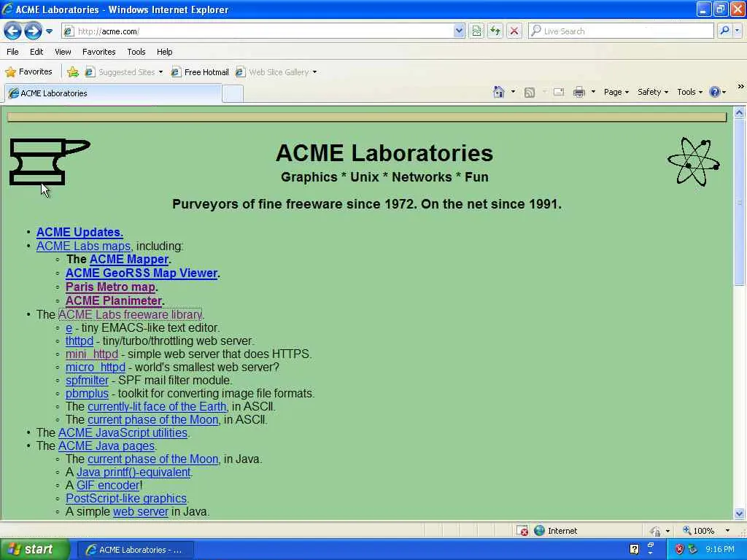Click the vertical scrollbar down arrow

tap(740, 513)
